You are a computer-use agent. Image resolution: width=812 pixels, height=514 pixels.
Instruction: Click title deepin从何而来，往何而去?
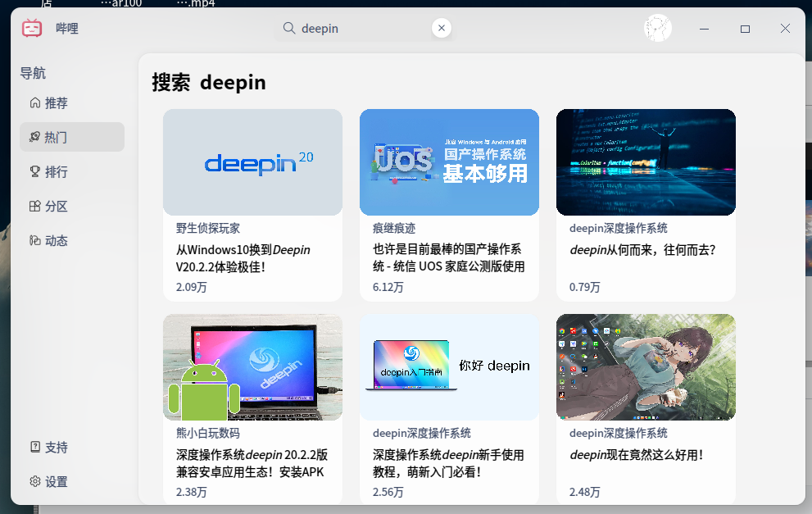(x=642, y=250)
